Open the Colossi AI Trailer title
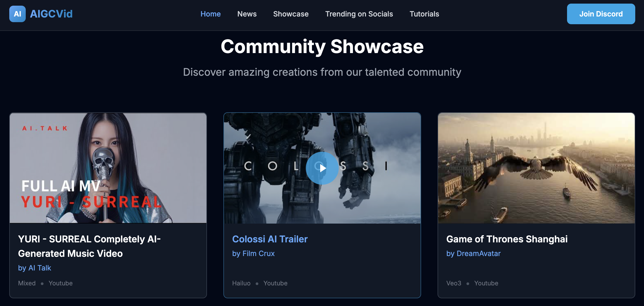This screenshot has height=306, width=644. coord(269,239)
